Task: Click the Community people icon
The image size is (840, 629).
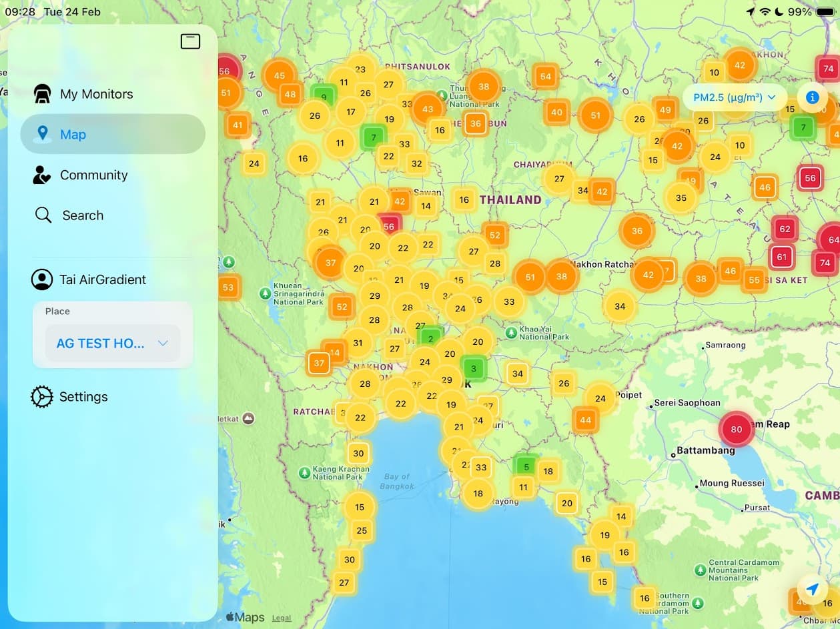Action: click(42, 175)
